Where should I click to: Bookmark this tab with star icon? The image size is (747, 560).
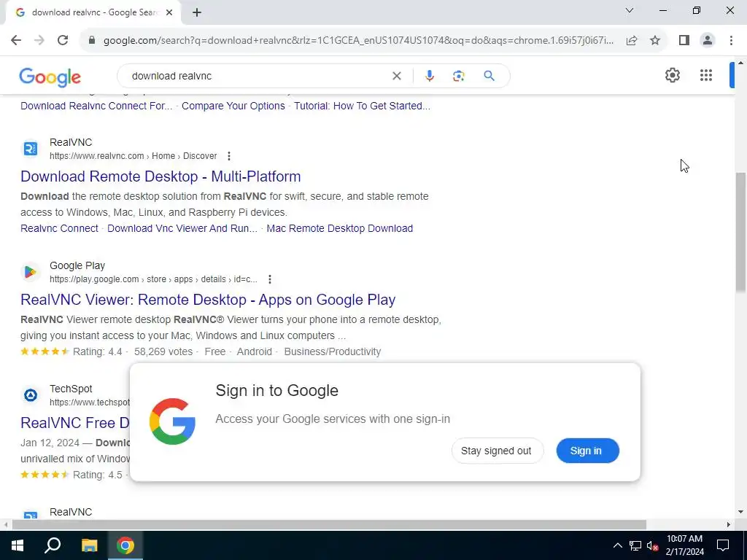click(x=655, y=40)
